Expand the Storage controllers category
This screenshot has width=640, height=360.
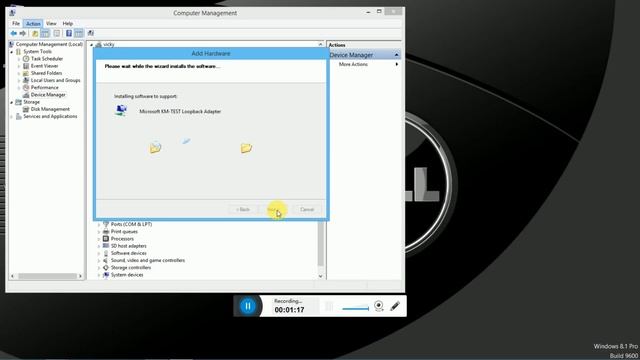click(99, 268)
